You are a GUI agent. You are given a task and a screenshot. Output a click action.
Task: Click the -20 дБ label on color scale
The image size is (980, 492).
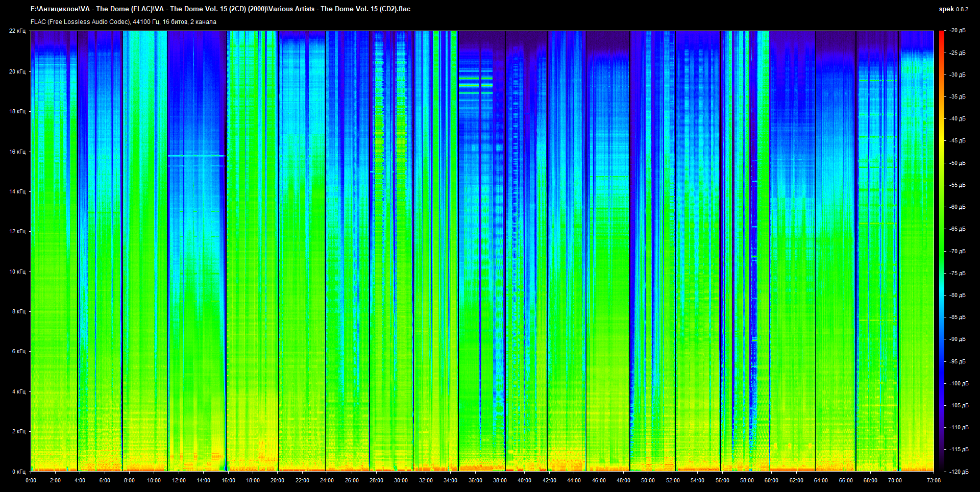[x=957, y=31]
